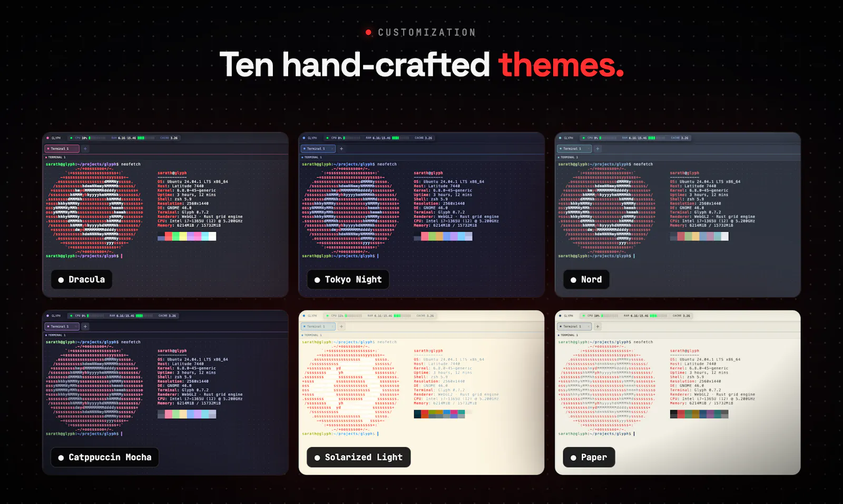Click the color palette strip in the Dracula preview
The width and height of the screenshot is (843, 504).
click(187, 236)
